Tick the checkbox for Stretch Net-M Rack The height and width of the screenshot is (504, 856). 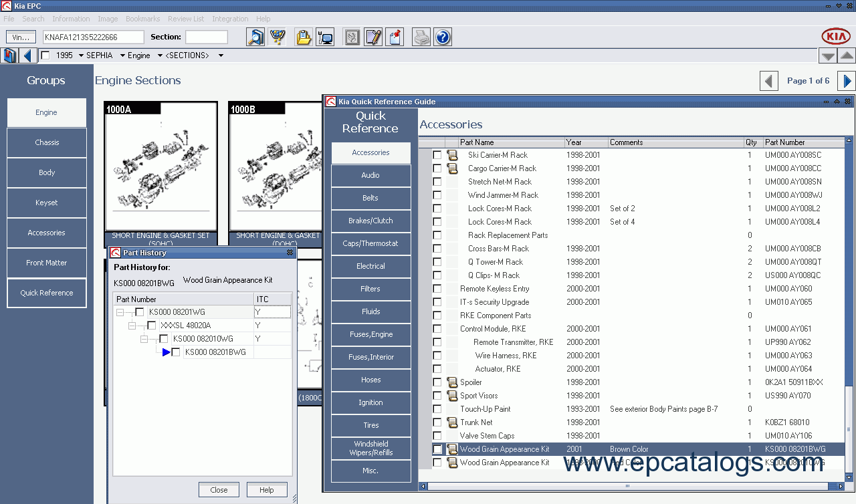pyautogui.click(x=437, y=182)
